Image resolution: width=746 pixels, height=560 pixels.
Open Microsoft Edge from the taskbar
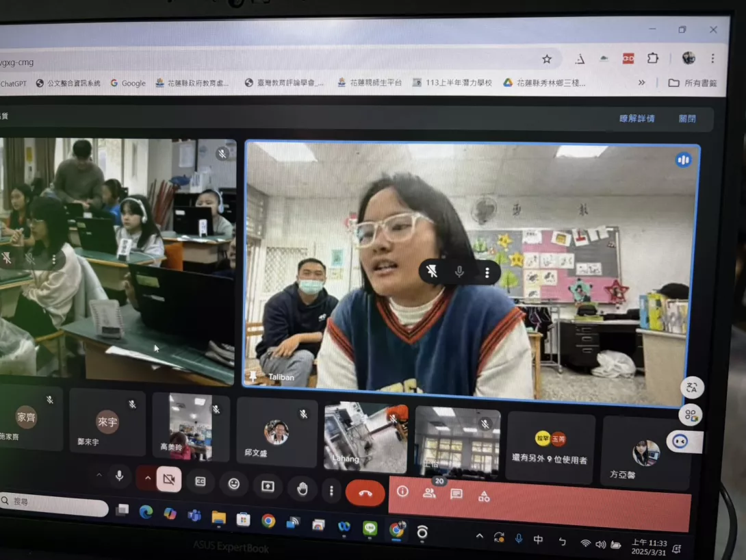pyautogui.click(x=146, y=511)
